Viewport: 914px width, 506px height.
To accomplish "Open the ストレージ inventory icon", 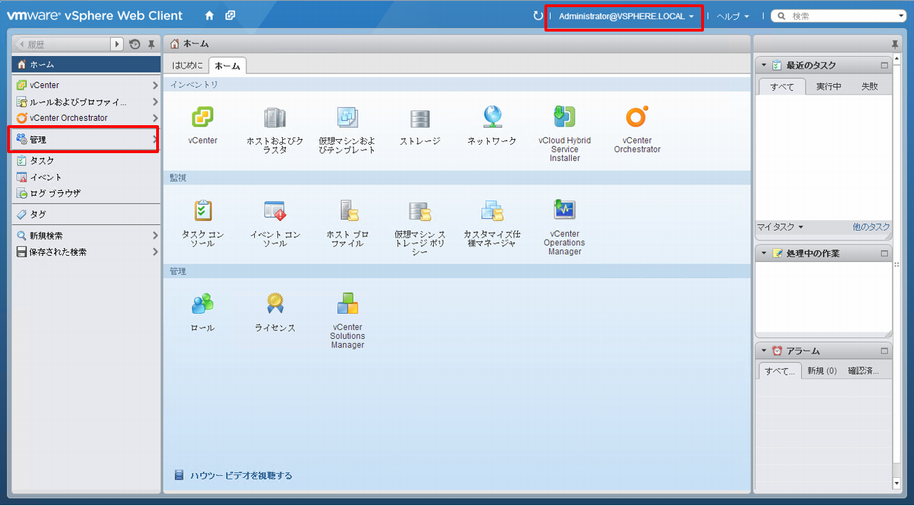I will point(419,118).
